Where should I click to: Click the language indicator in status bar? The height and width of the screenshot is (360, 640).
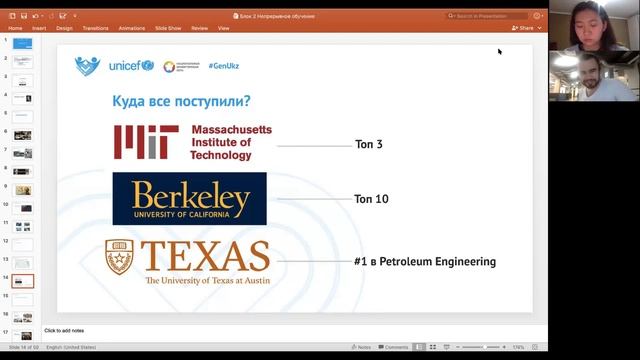71,347
